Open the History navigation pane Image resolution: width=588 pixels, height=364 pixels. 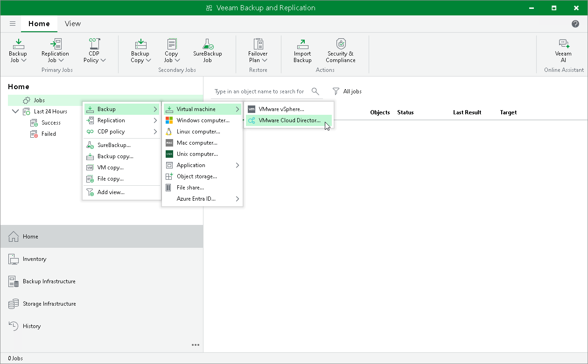[x=102, y=326]
